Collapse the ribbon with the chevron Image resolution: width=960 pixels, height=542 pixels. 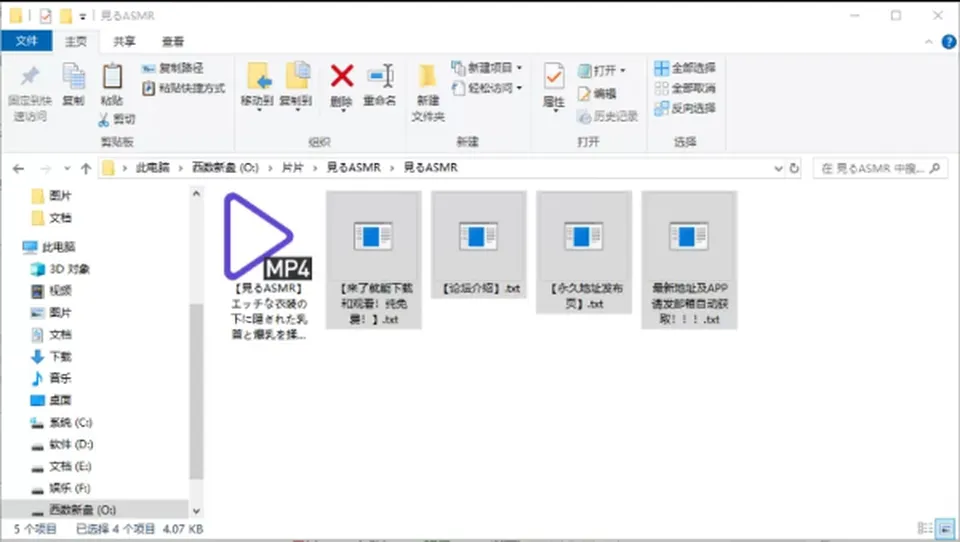(x=929, y=42)
